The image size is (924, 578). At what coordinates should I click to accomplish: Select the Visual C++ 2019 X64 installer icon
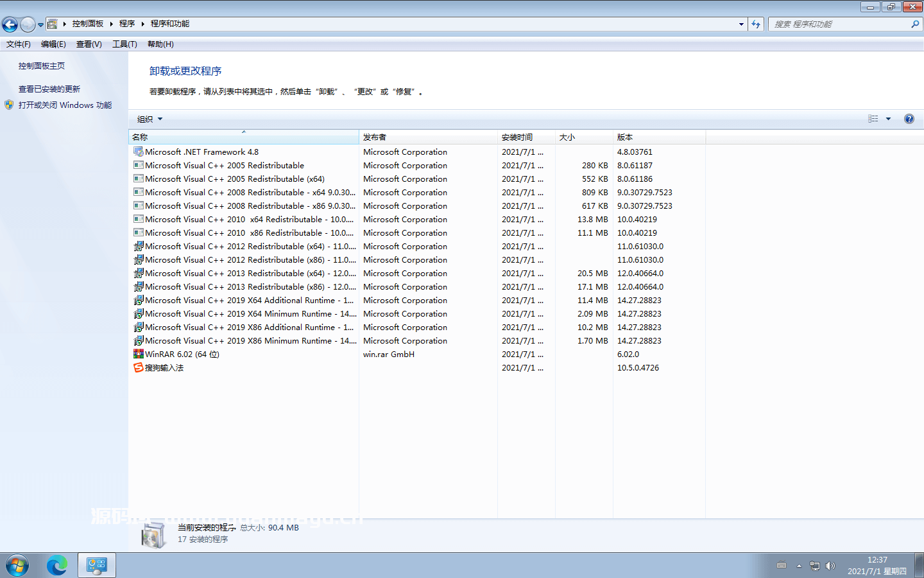click(x=137, y=300)
